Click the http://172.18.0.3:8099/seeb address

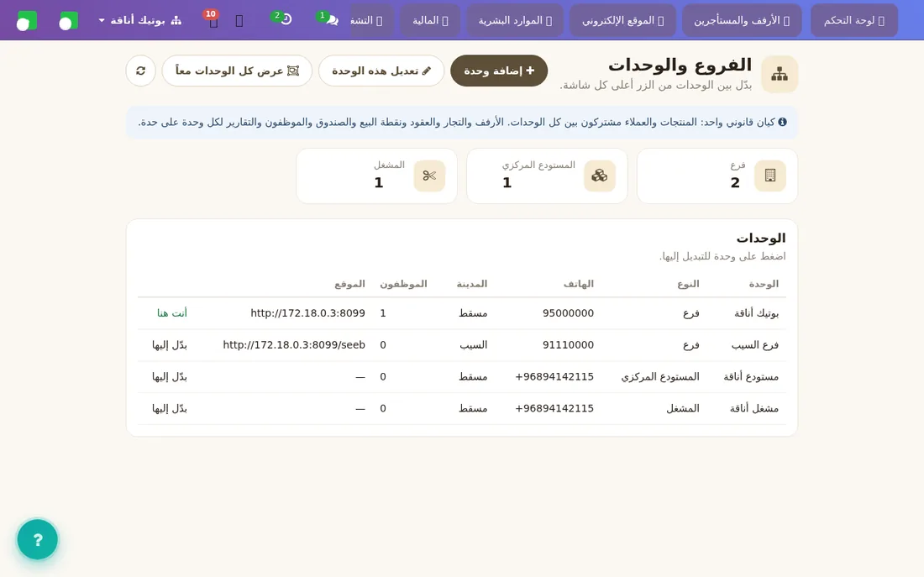click(294, 345)
